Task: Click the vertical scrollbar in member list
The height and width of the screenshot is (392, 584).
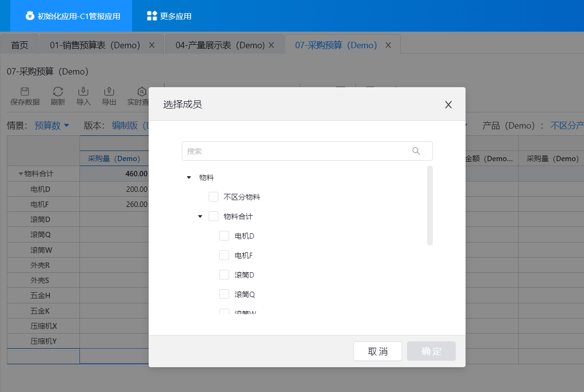Action: [430, 205]
